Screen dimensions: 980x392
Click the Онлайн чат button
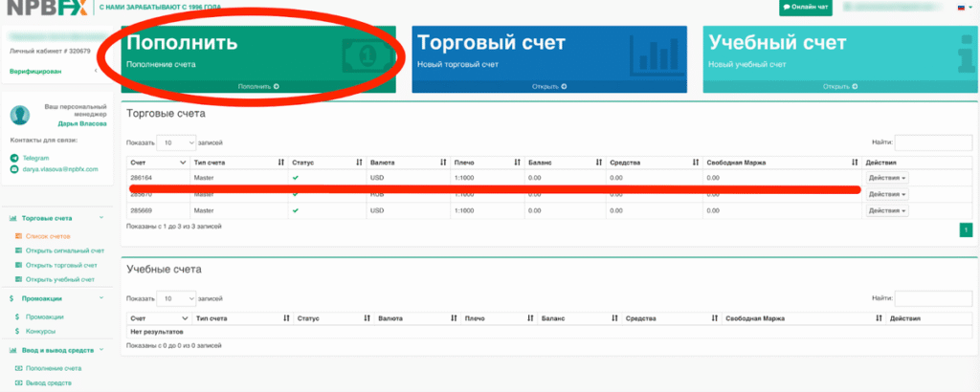point(805,8)
